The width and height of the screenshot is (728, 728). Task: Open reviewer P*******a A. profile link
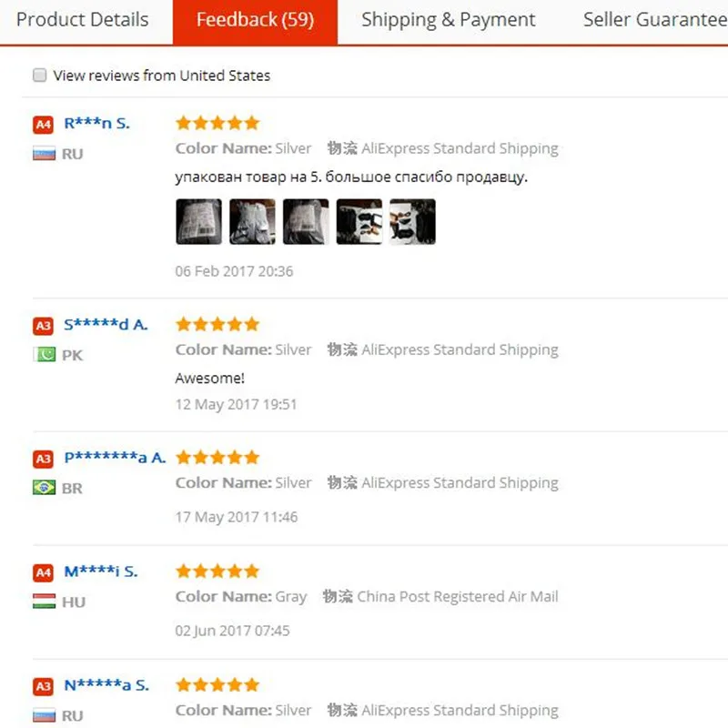click(115, 458)
